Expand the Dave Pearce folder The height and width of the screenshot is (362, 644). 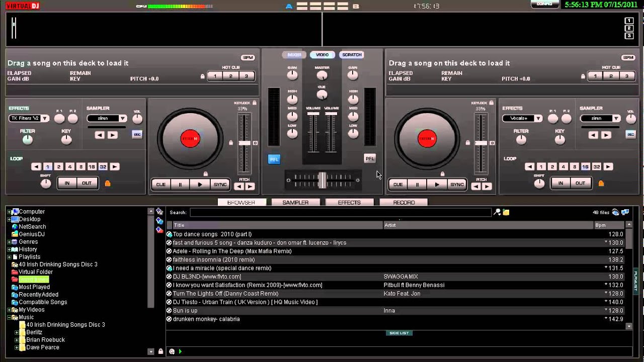point(17,347)
